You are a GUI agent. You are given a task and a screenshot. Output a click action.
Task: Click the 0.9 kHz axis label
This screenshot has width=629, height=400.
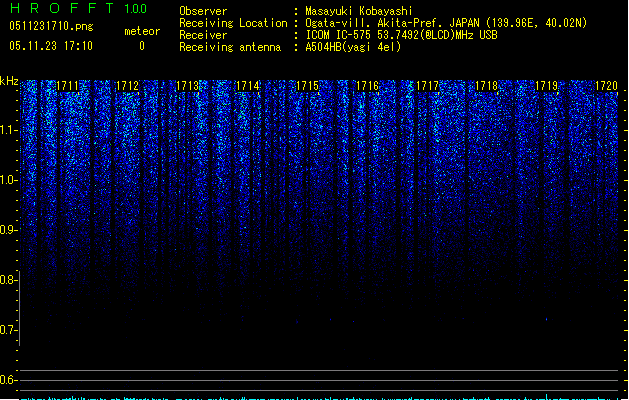[x=8, y=230]
